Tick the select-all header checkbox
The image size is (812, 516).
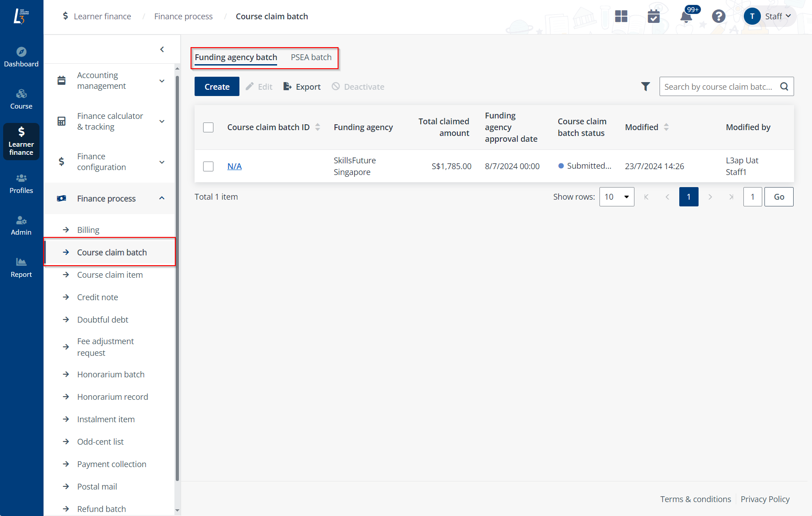coord(208,127)
